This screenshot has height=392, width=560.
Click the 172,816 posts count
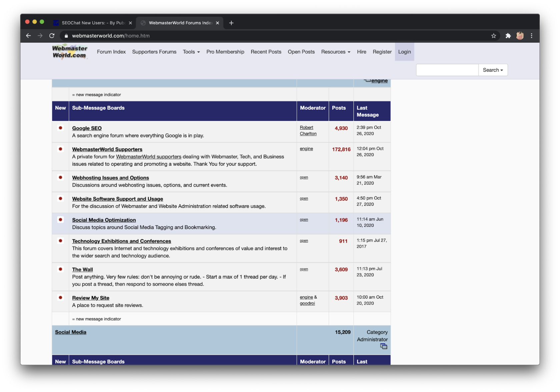(341, 149)
